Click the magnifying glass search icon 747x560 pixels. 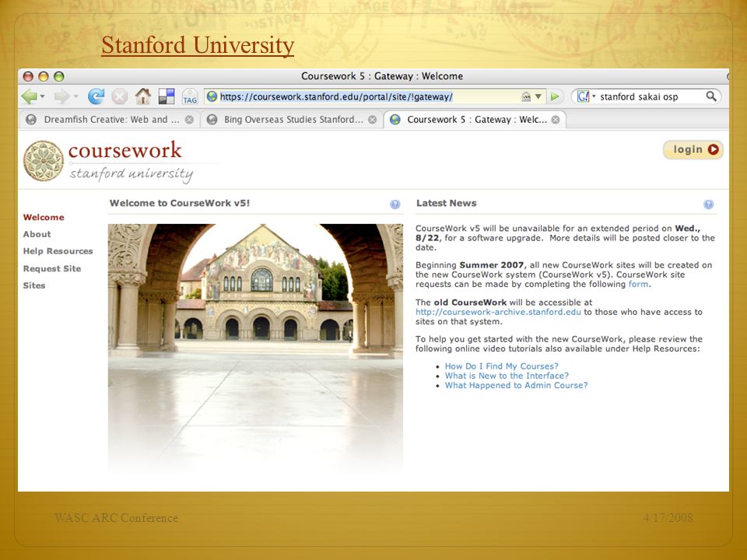coord(710,96)
